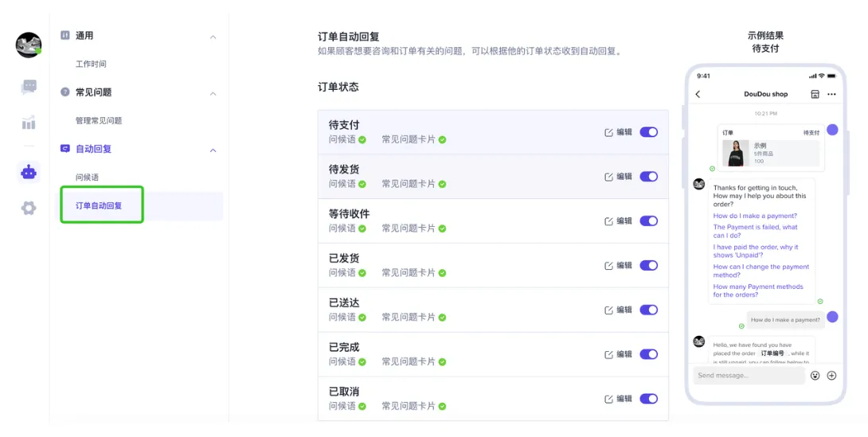Click green check beside 待支付 常见问题卡片
This screenshot has width=868, height=437.
442,140
